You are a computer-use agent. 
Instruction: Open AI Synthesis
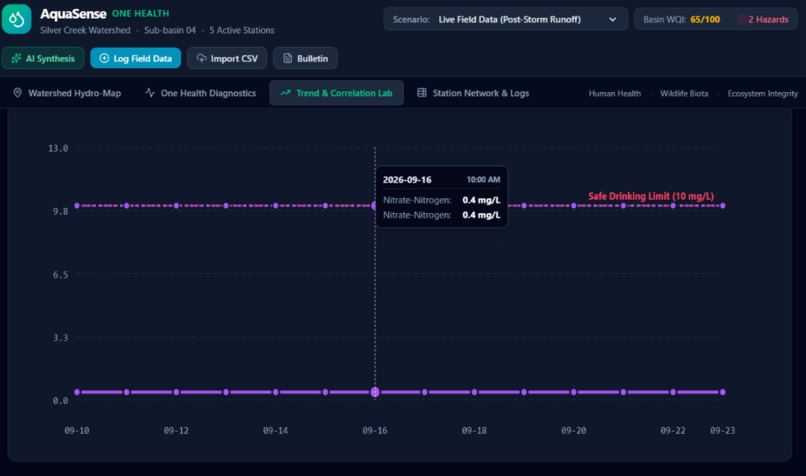(43, 58)
